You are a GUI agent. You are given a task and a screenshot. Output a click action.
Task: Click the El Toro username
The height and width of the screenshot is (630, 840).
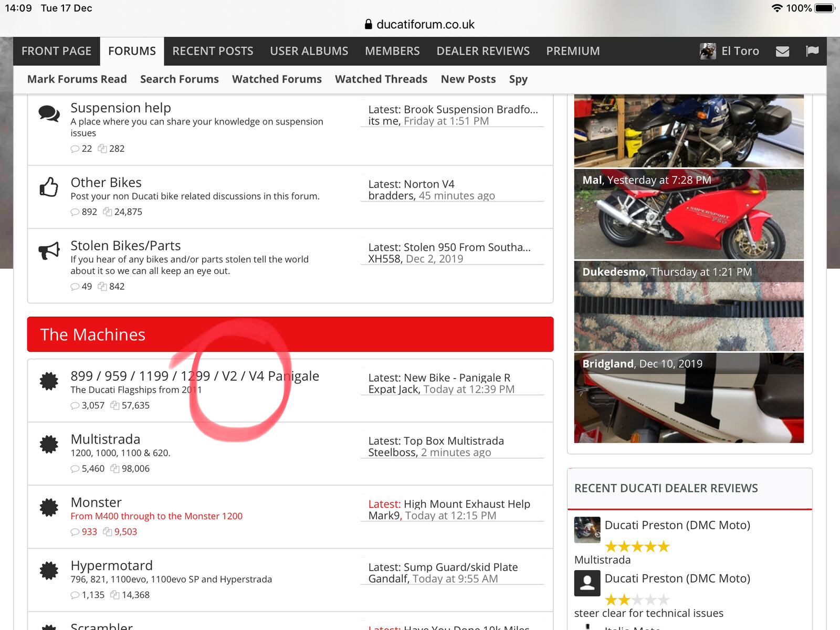point(740,51)
